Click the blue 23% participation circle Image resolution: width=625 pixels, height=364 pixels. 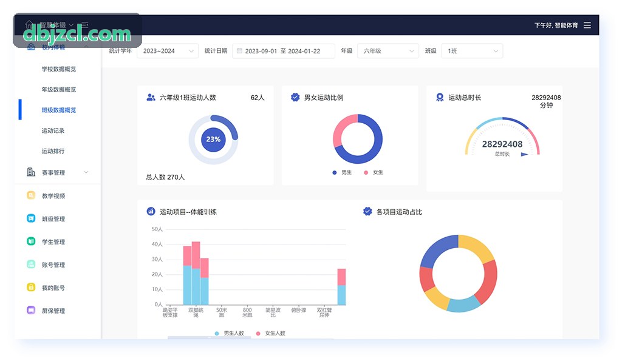pos(213,140)
